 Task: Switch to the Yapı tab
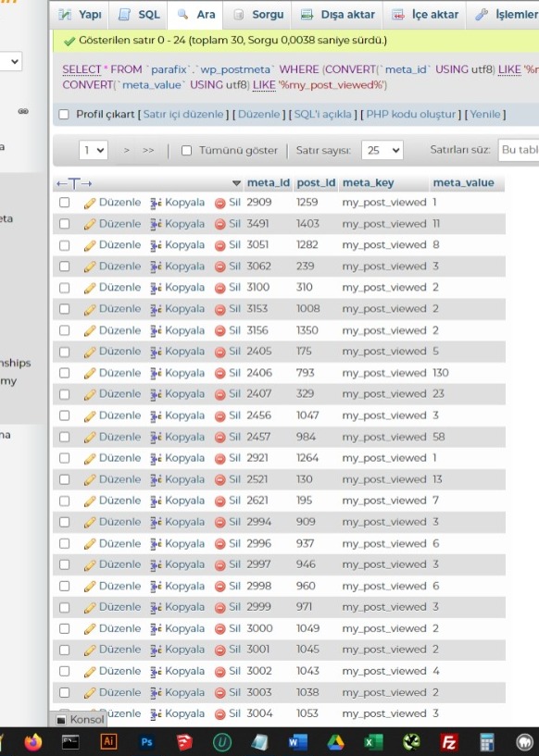[80, 15]
